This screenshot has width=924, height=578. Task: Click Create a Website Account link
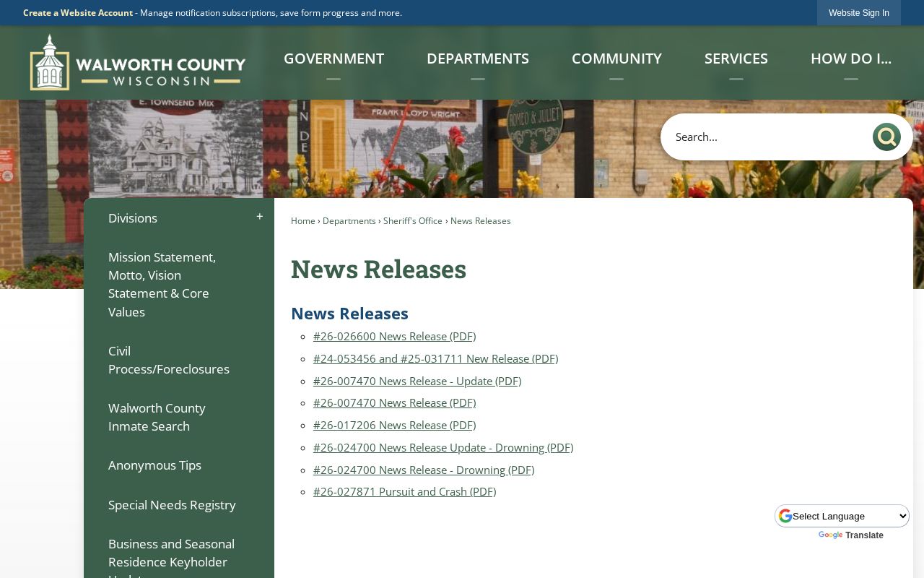tap(78, 13)
